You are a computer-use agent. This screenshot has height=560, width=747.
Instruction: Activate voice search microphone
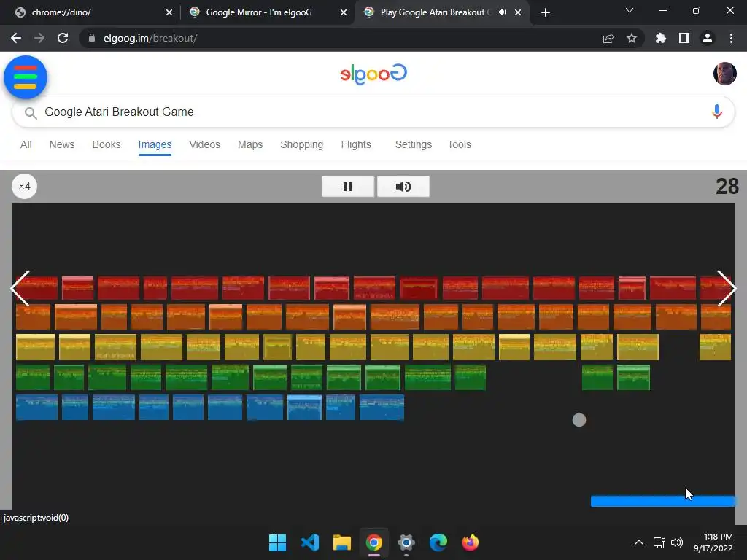click(x=716, y=112)
